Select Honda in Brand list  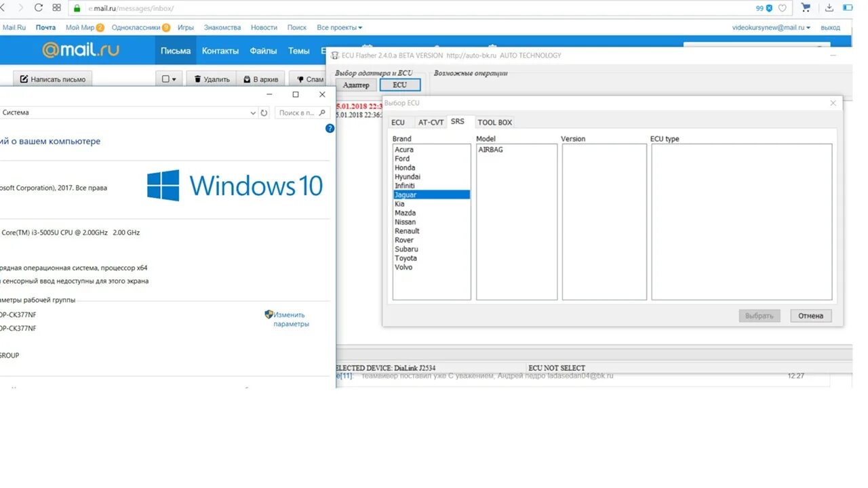431,167
